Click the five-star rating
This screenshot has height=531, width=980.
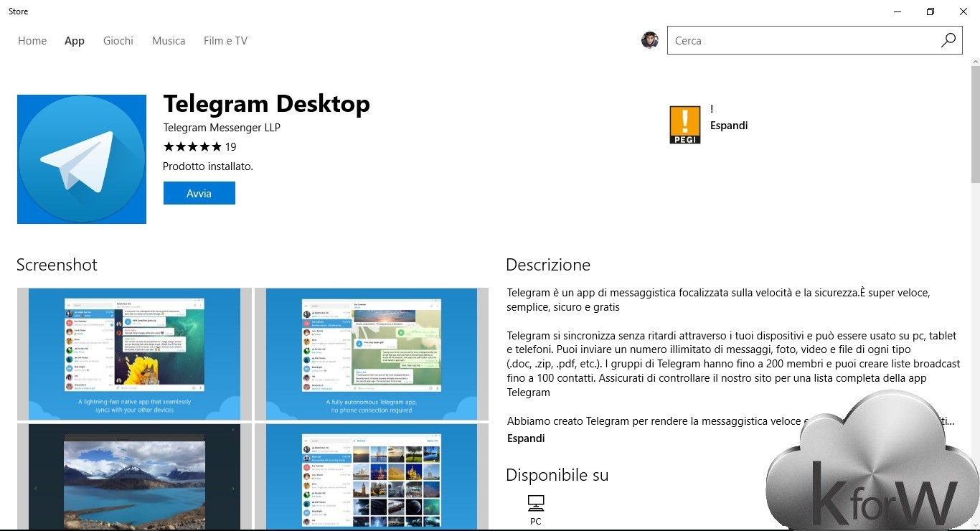[x=192, y=147]
